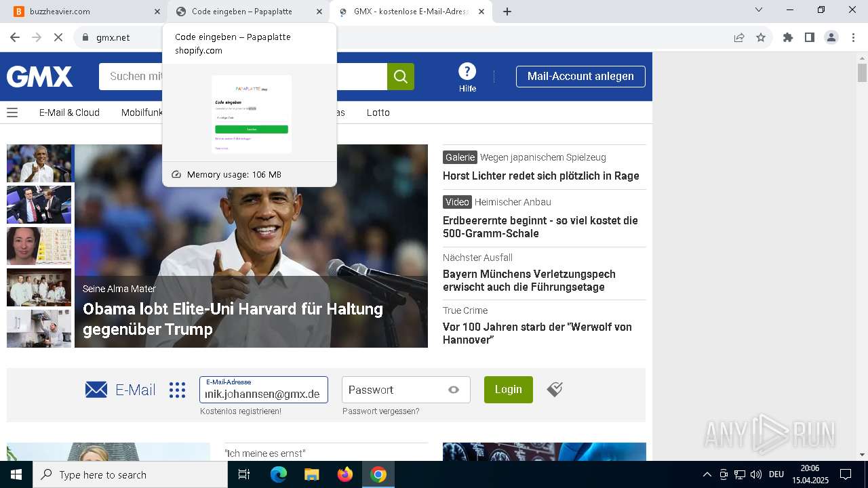Show hidden system tray icons

(707, 474)
